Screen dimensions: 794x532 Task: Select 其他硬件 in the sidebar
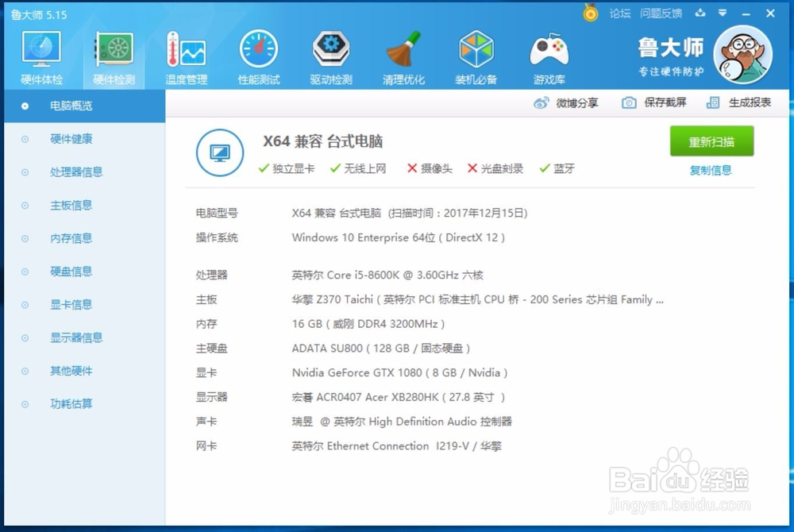(85, 371)
